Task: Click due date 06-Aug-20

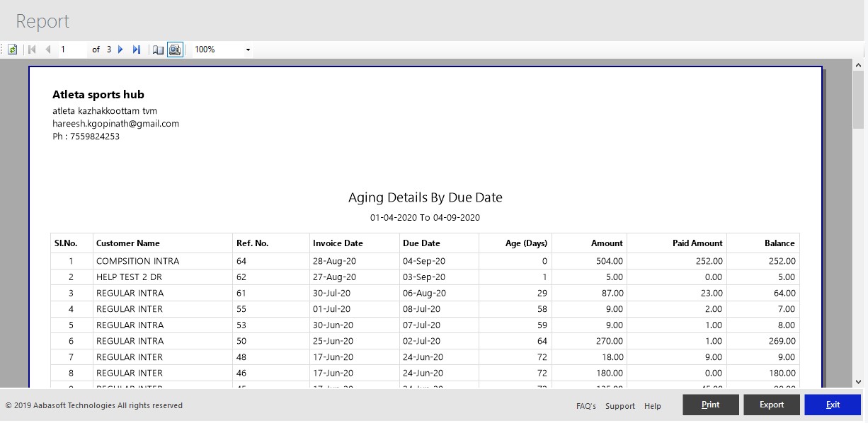Action: (x=424, y=293)
